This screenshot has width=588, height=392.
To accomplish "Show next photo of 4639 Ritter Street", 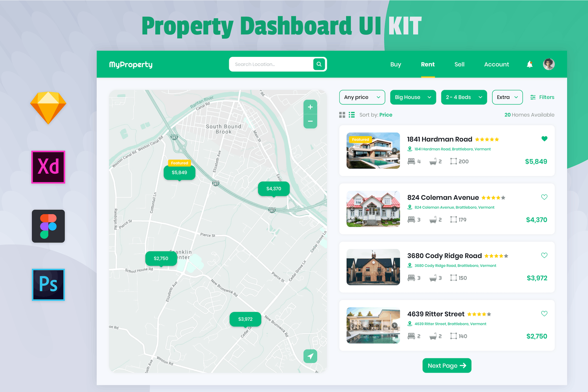I will 395,325.
